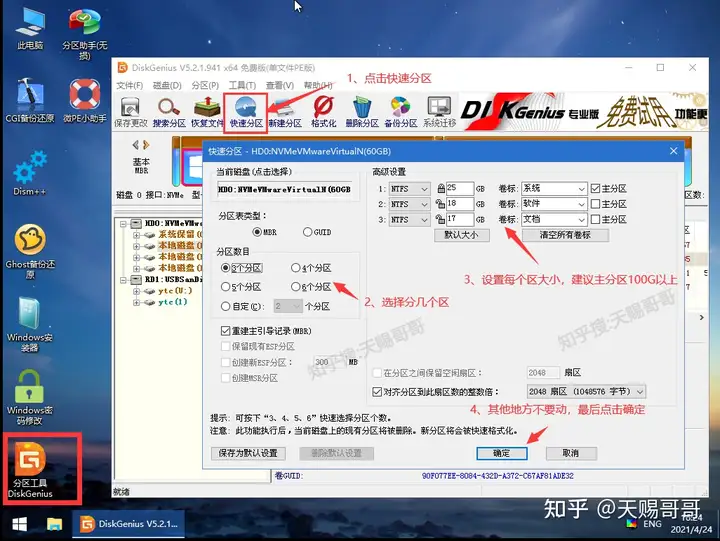Open the 文件(F) menu
Image resolution: width=720 pixels, height=541 pixels.
pyautogui.click(x=129, y=85)
